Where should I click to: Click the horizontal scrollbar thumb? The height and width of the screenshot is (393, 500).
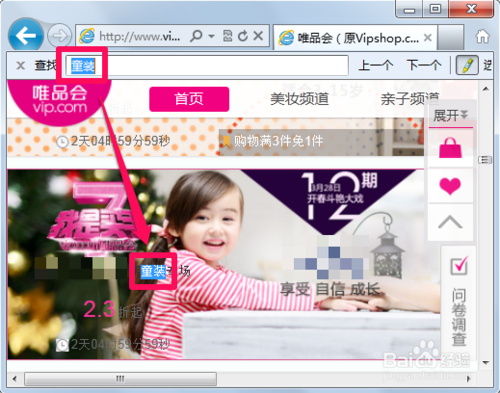120,379
